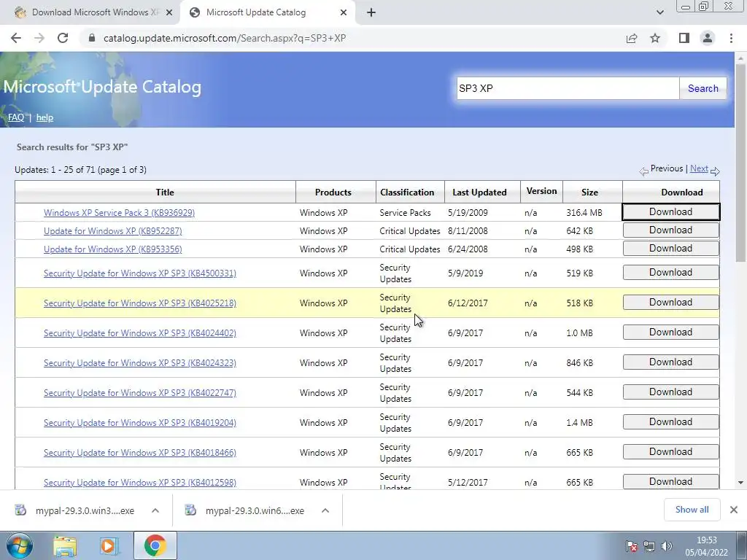Click Download for the 1.0 MB update
This screenshot has width=747, height=560.
(x=671, y=332)
